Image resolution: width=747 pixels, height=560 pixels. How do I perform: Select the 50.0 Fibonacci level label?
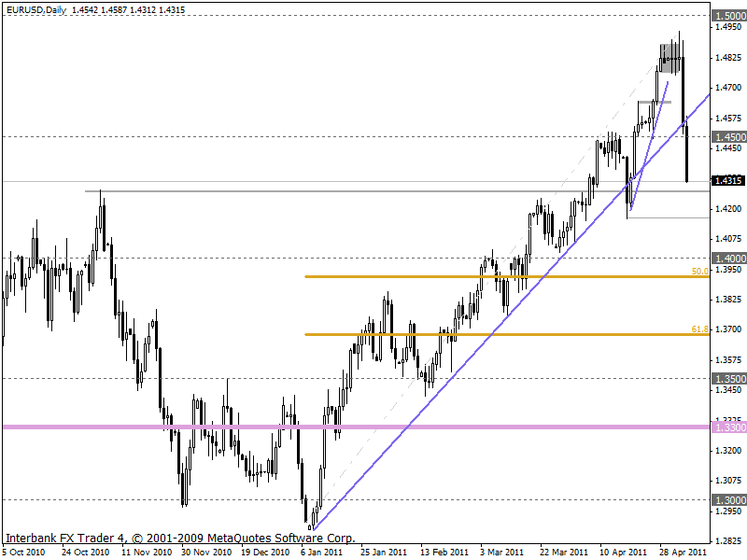699,271
